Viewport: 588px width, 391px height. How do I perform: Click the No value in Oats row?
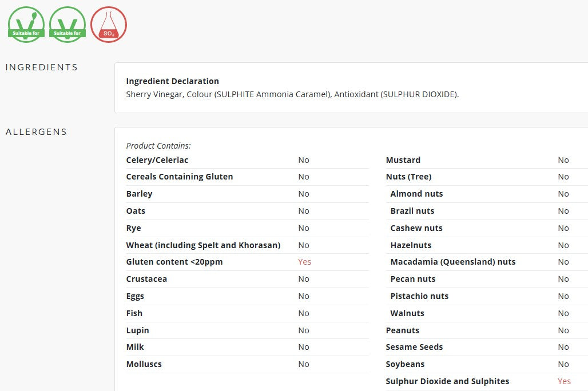coord(304,211)
